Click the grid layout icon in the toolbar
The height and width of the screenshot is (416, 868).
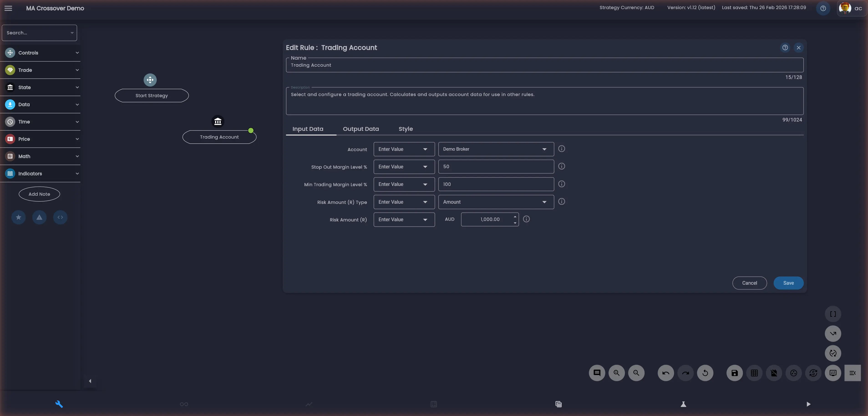(754, 373)
